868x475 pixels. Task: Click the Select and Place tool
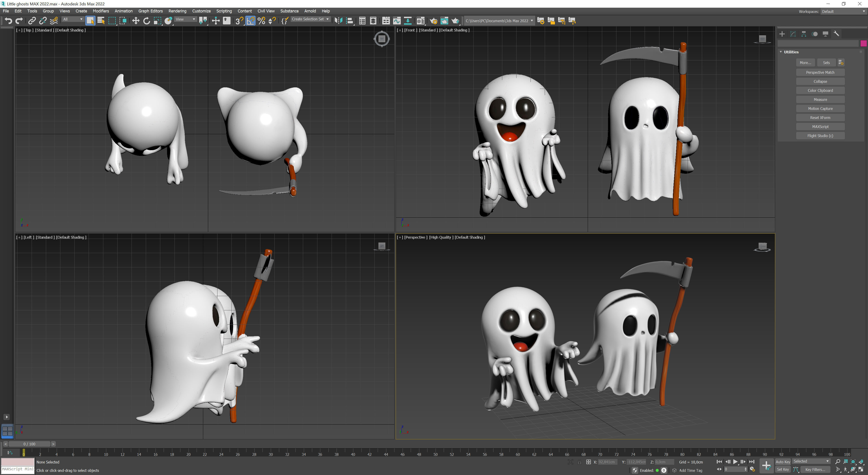(x=168, y=21)
